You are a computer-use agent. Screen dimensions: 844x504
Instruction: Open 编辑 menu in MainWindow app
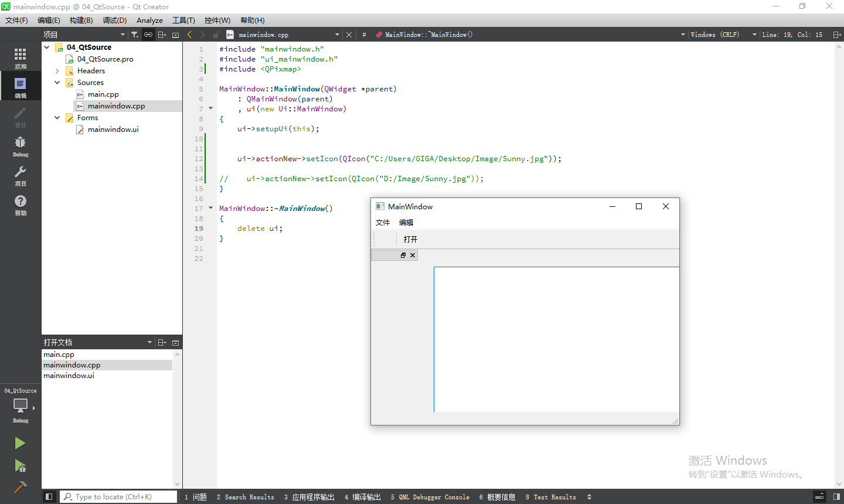(406, 222)
